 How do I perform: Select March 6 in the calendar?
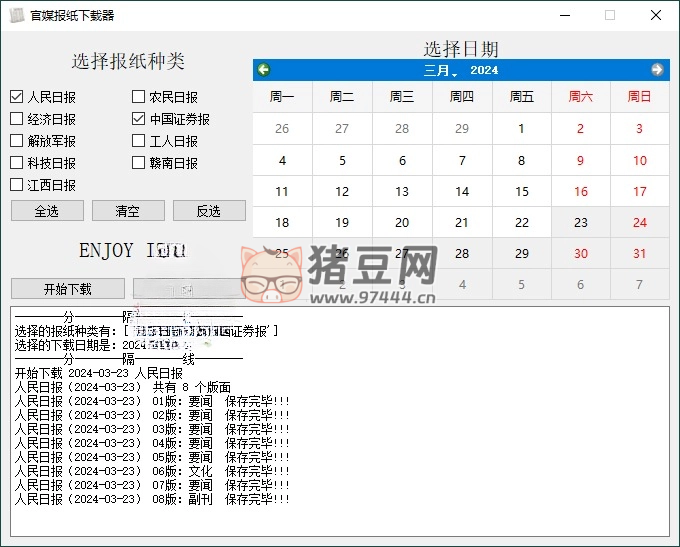click(402, 160)
